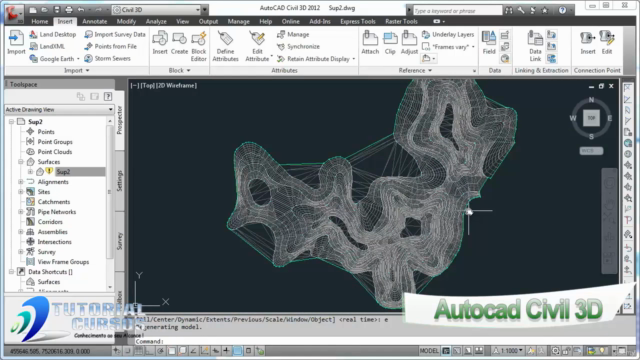
Task: Open Retain Attribute Display dropdown
Action: click(x=353, y=59)
